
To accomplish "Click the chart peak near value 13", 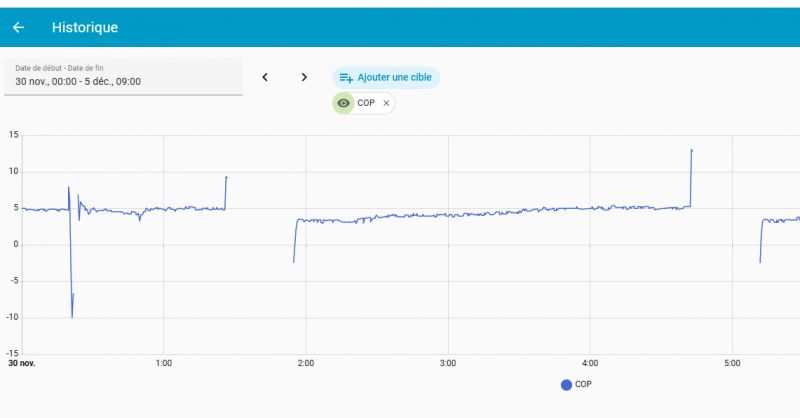I will click(x=691, y=151).
